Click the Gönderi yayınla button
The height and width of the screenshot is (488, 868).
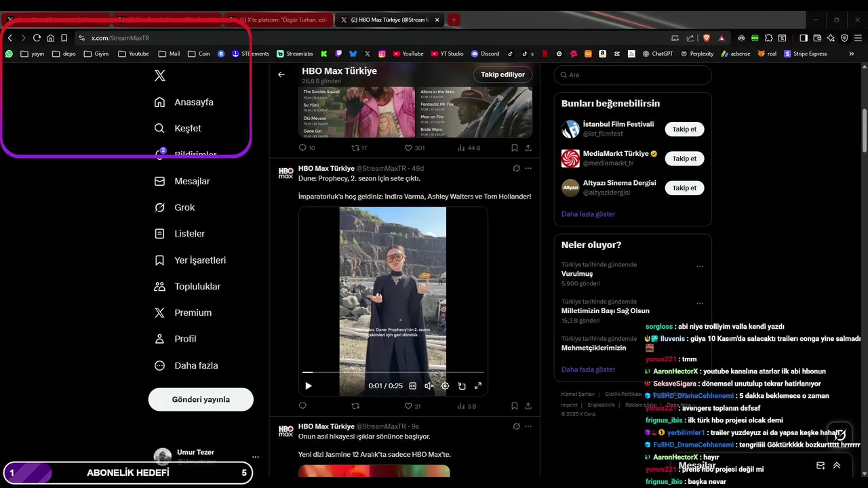[x=201, y=399]
